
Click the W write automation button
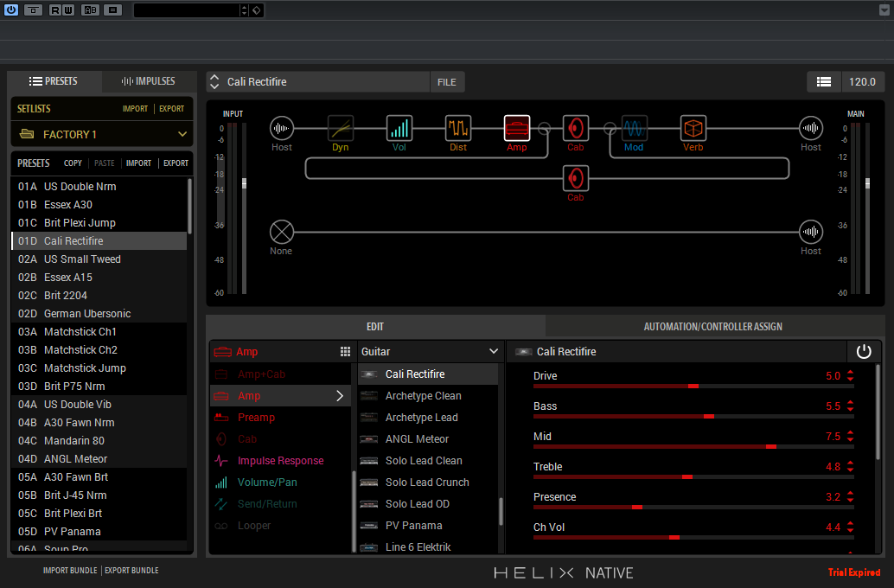67,10
